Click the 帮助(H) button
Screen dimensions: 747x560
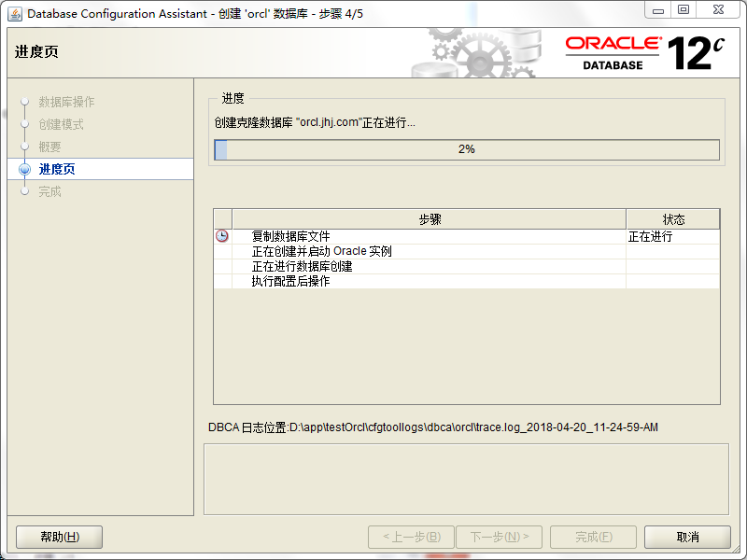pos(60,538)
